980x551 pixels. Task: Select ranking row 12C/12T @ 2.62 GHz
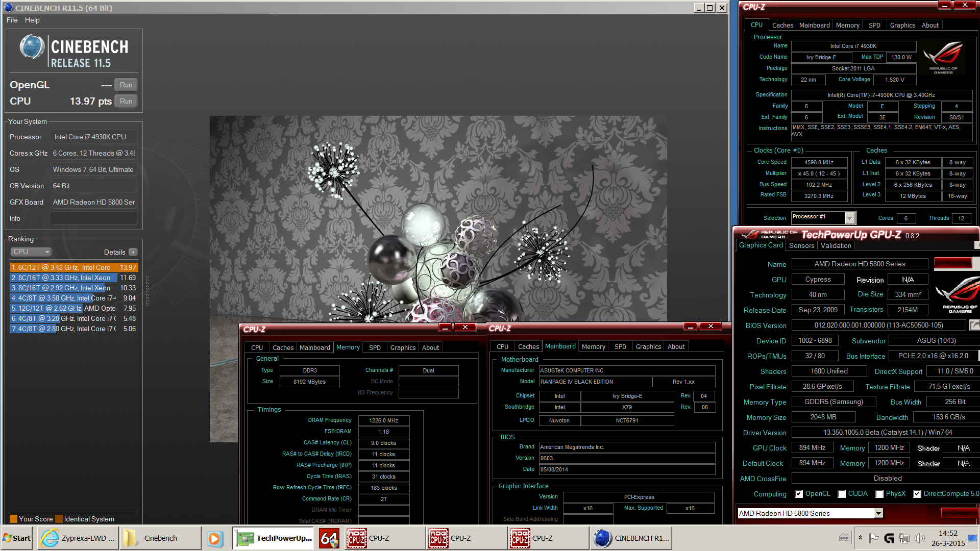(x=73, y=308)
